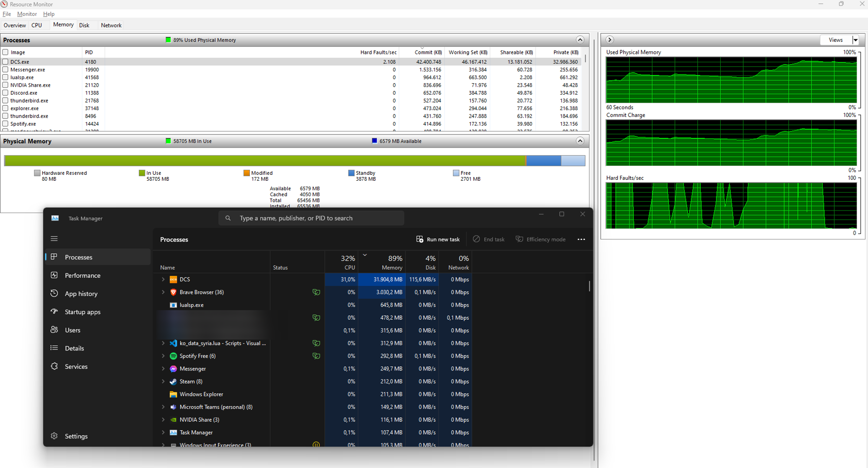Toggle the Image select-all checkbox
Screen dimensions: 868x468
point(5,52)
